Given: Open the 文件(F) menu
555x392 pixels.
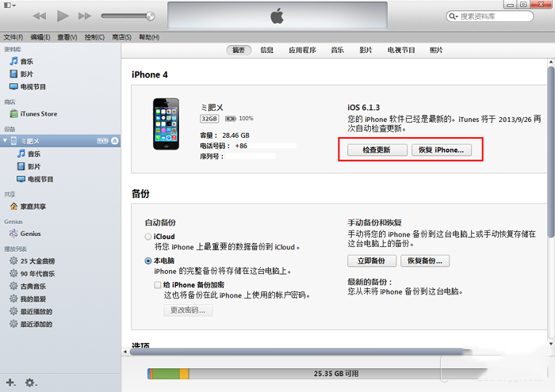Looking at the screenshot, I should (13, 37).
